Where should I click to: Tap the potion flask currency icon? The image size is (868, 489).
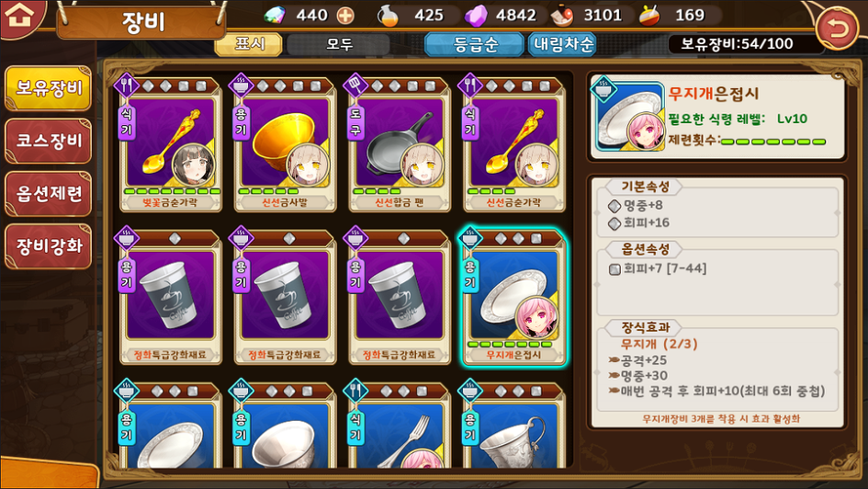tap(388, 16)
